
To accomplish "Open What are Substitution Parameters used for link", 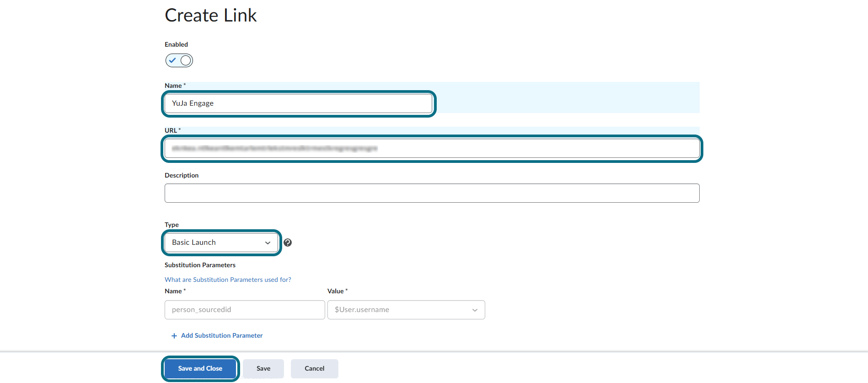I will tap(228, 280).
